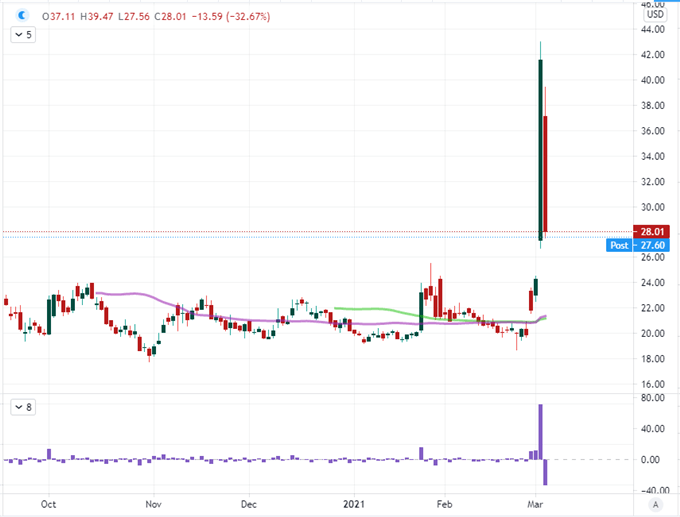This screenshot has width=680, height=517.
Task: Click the negative purple volume bar in March
Action: [545, 472]
